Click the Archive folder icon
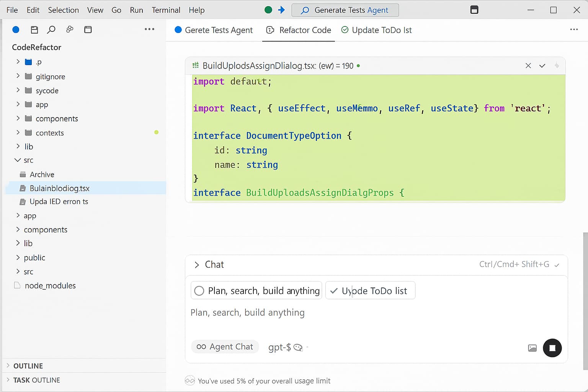Screen dimensions: 588x392 pyautogui.click(x=23, y=175)
